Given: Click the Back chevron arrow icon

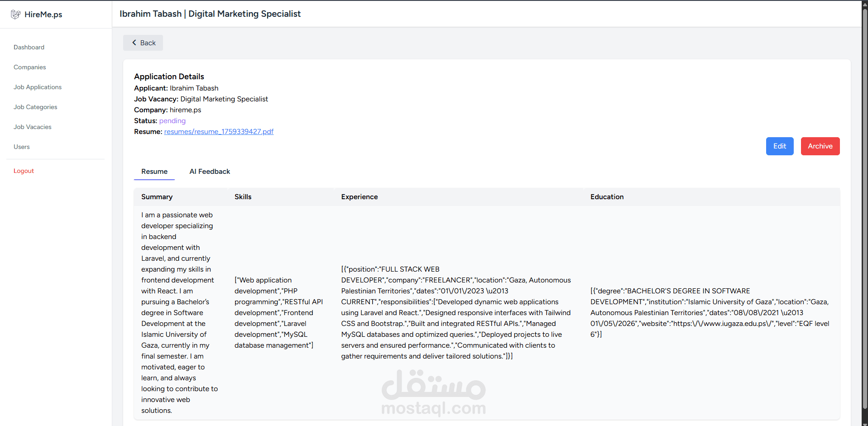Looking at the screenshot, I should [134, 43].
